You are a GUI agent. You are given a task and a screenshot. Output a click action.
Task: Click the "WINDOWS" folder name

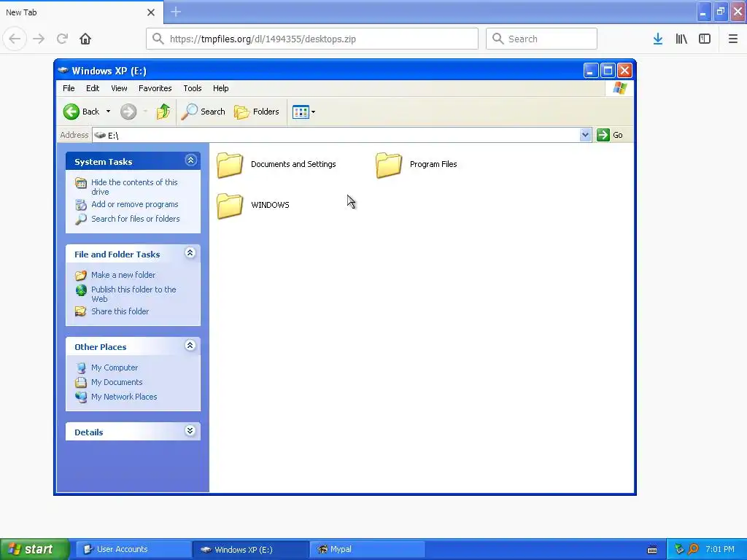point(270,205)
